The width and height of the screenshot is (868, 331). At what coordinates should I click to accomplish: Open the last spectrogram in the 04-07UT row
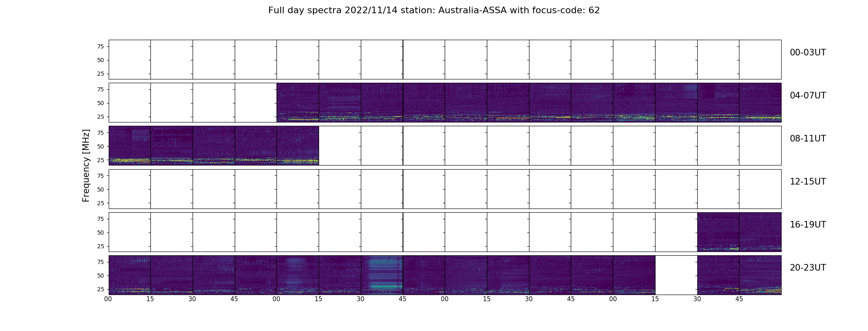coord(760,103)
